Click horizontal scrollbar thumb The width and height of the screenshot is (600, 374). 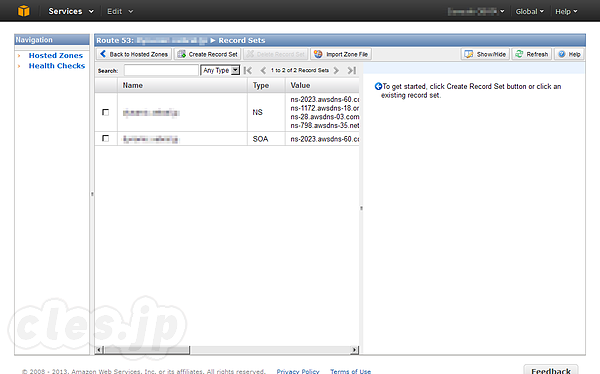[x=147, y=350]
